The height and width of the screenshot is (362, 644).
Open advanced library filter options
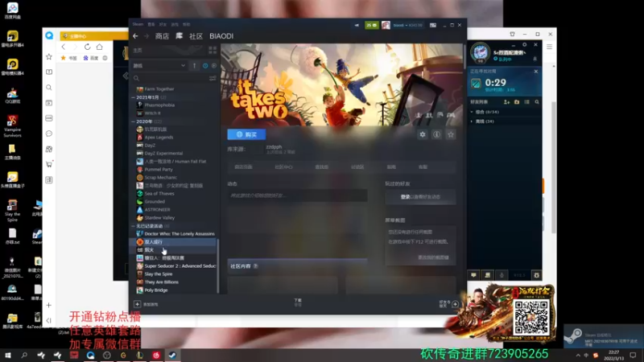tap(213, 78)
